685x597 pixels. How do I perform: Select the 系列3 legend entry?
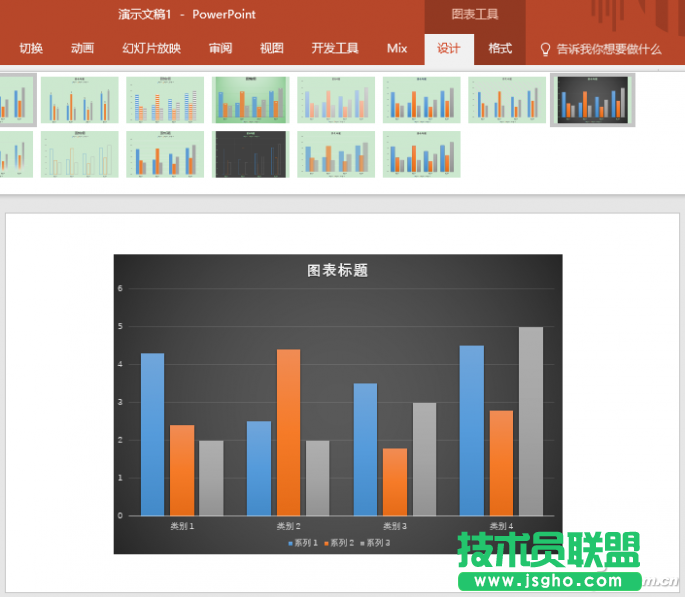pos(375,543)
